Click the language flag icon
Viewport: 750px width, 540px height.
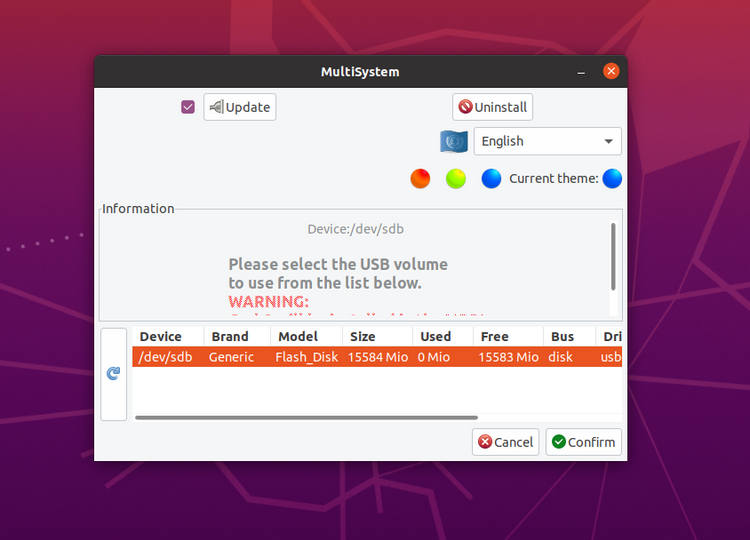click(454, 142)
